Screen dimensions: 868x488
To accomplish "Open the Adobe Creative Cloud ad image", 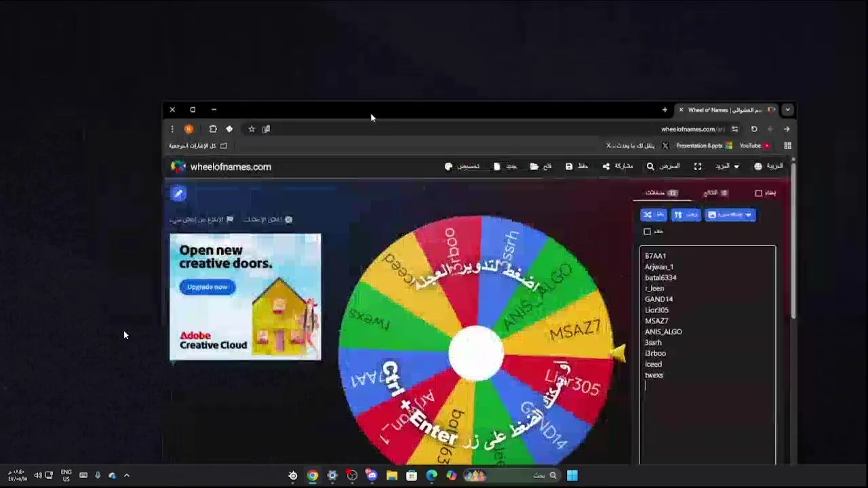I will 245,297.
